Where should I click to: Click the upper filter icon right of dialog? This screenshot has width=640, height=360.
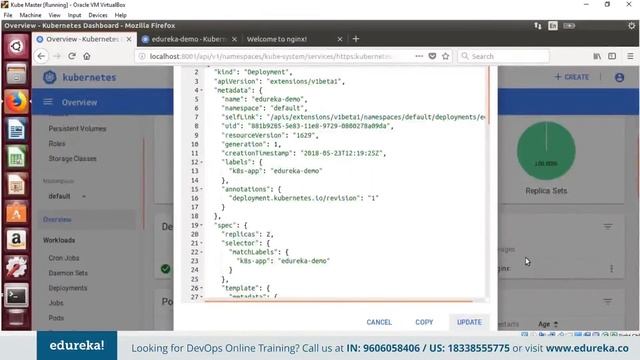point(608,227)
